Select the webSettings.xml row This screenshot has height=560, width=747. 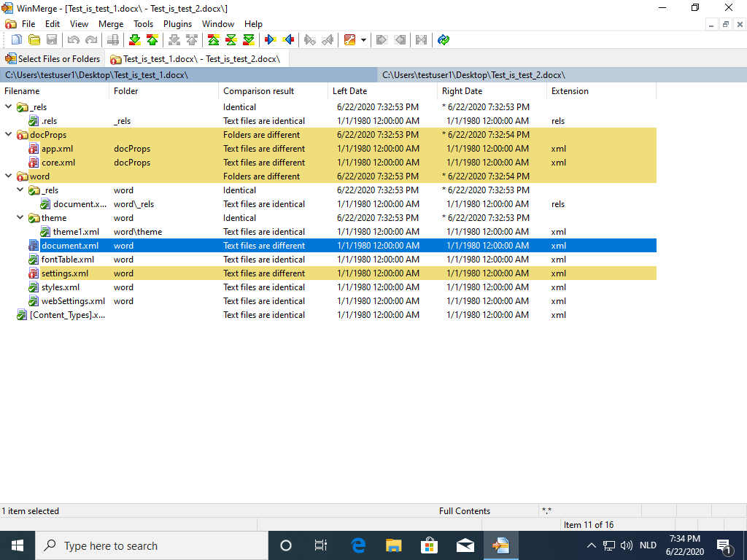point(328,301)
